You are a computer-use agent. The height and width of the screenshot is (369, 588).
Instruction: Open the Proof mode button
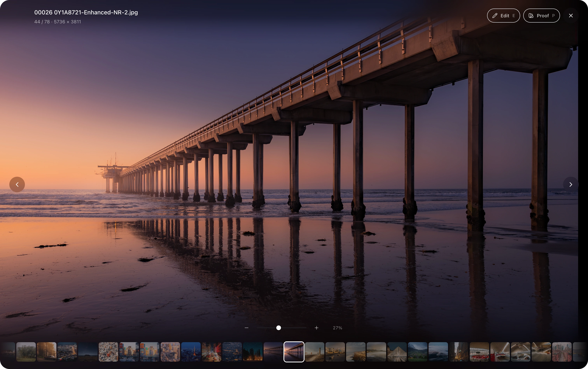coord(541,16)
